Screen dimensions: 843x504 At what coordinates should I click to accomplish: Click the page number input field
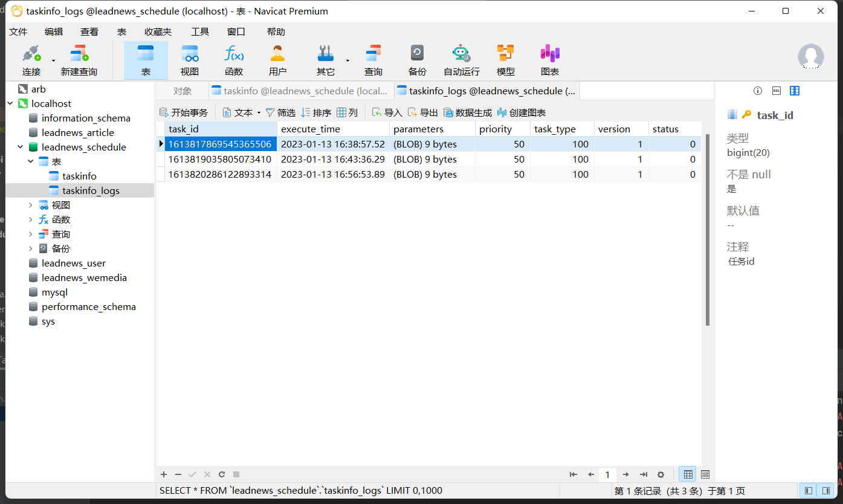tap(608, 474)
